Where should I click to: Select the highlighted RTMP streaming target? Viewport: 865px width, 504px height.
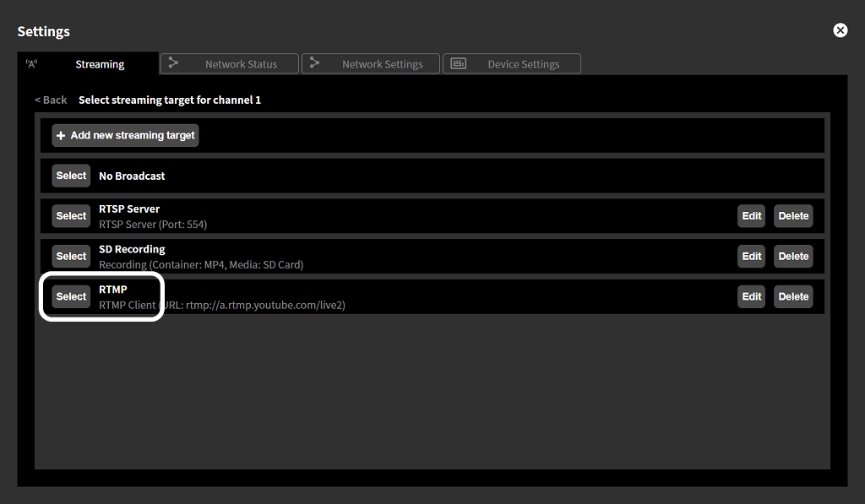(71, 296)
